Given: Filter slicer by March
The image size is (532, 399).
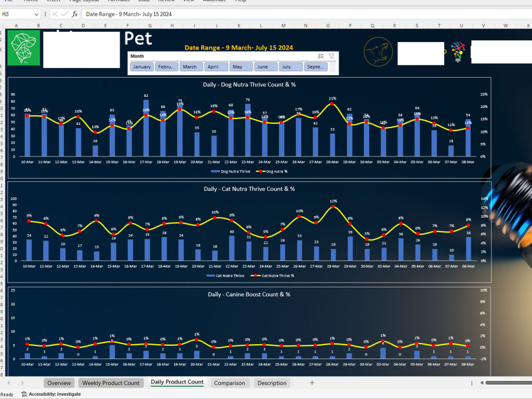Looking at the screenshot, I should (x=192, y=67).
